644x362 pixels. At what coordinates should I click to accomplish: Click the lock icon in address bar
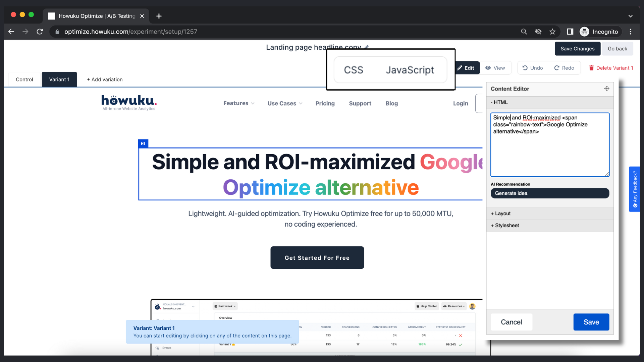(x=57, y=32)
